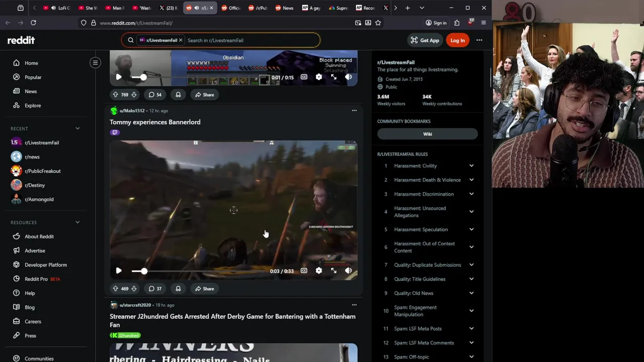This screenshot has height=362, width=644.
Task: Open the Firefox application hamburger menu
Action: tap(484, 23)
